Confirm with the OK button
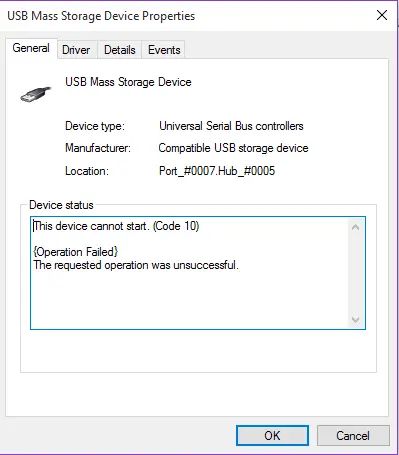 coord(272,435)
